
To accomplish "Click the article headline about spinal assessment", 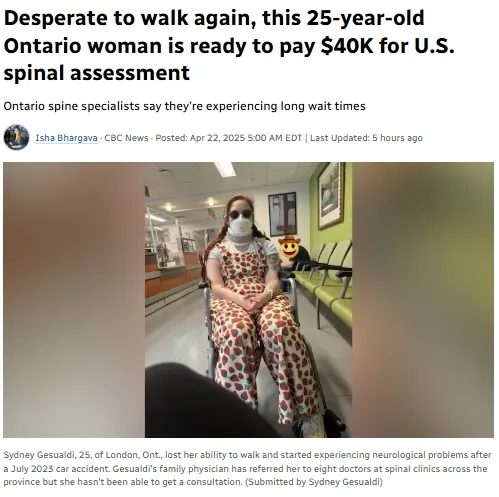I will 229,45.
